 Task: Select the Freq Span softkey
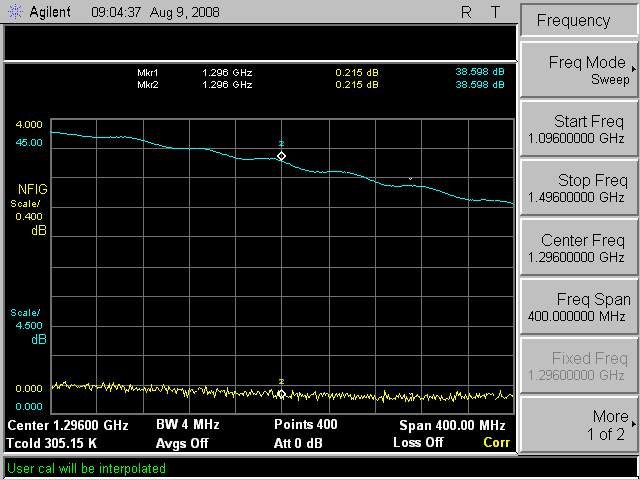(x=579, y=307)
